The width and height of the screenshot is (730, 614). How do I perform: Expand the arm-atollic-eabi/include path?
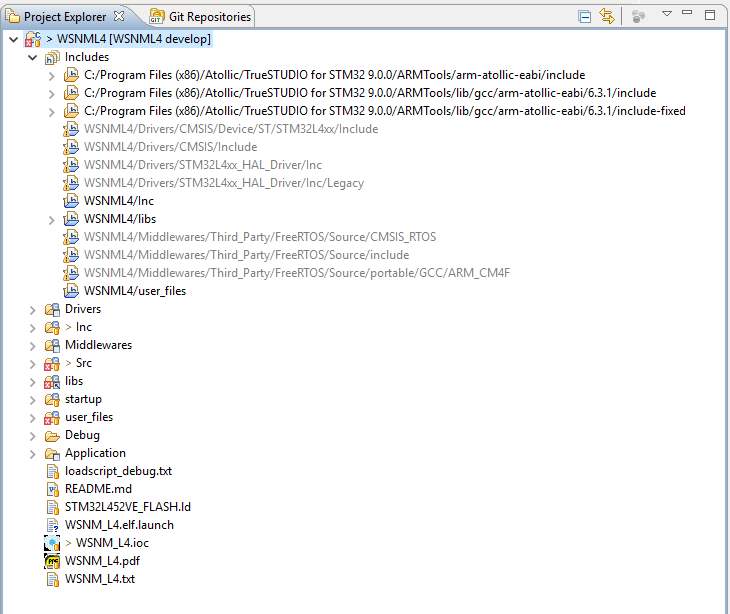coord(52,76)
